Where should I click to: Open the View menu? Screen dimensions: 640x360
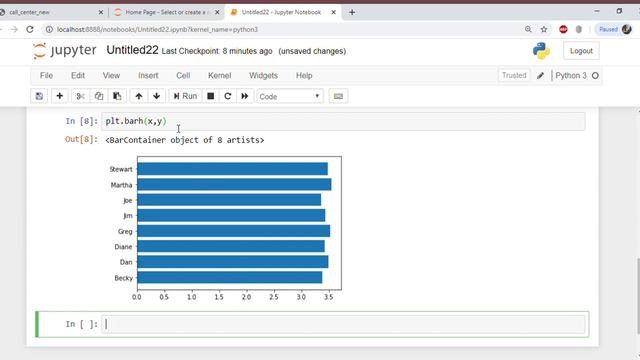(111, 76)
